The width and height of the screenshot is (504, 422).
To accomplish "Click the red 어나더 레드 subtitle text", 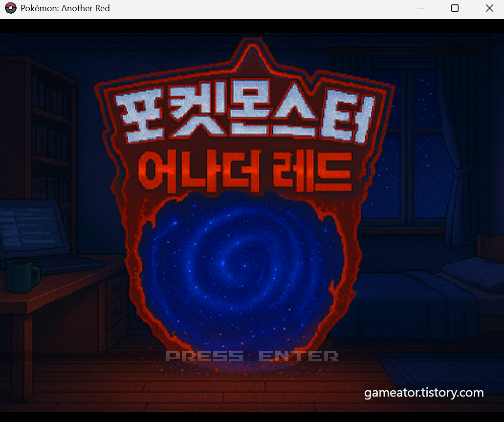I will (246, 172).
